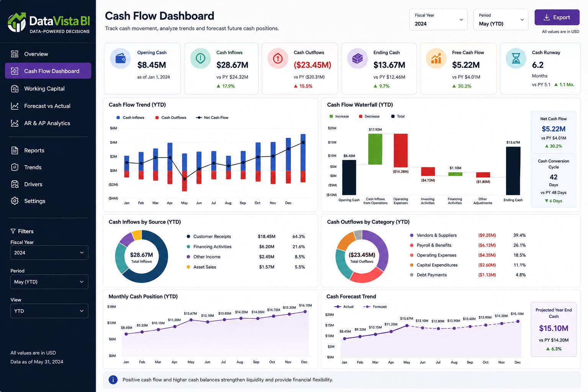The width and height of the screenshot is (588, 392).
Task: Toggle Actual legend in forecast chart
Action: click(344, 307)
